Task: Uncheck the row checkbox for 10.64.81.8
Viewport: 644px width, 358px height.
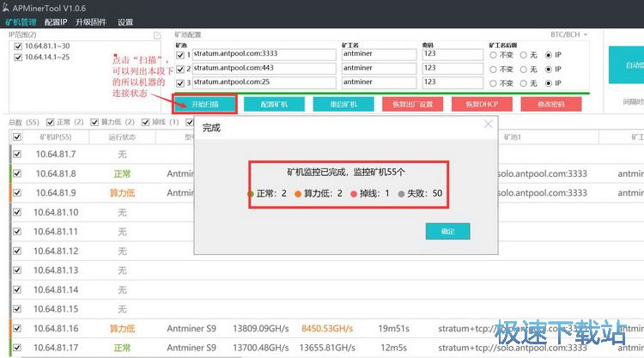Action: coord(17,173)
